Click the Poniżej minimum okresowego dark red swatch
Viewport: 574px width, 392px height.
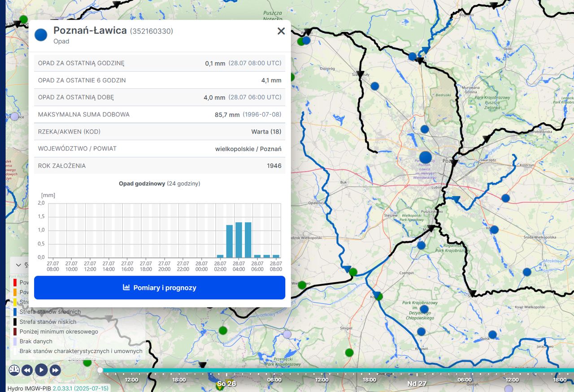[15, 332]
